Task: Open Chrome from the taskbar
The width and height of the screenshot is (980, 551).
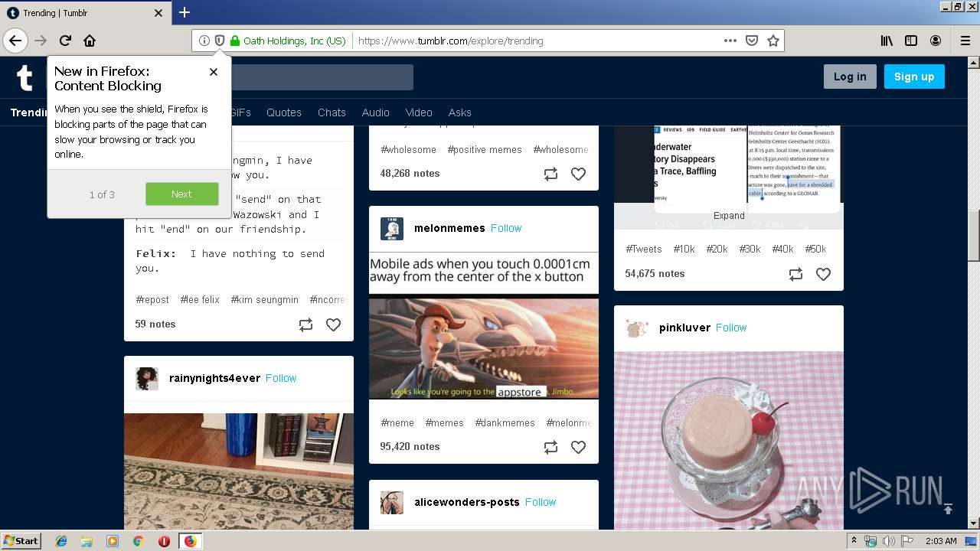Action: [x=138, y=541]
